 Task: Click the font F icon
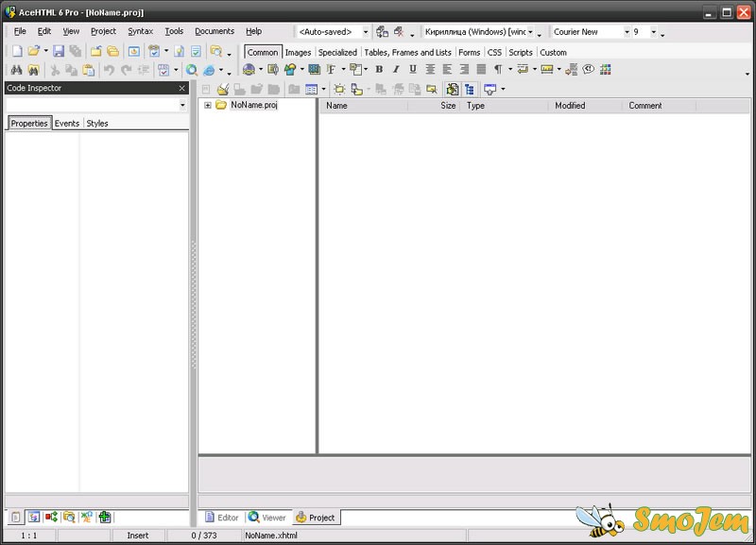tap(332, 69)
